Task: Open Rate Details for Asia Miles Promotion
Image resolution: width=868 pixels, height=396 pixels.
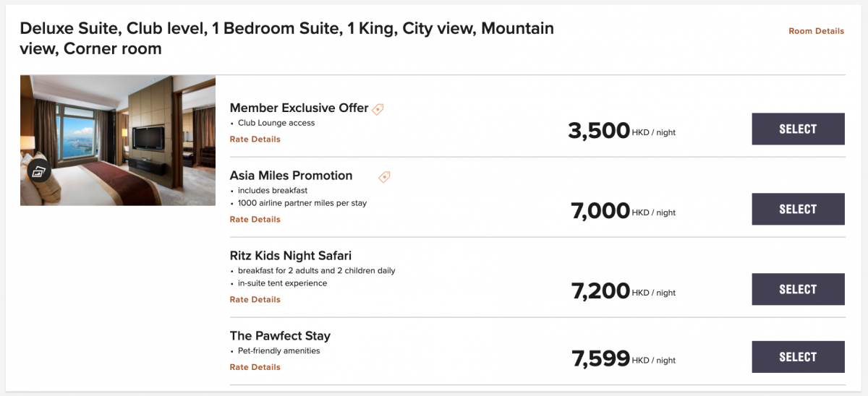Action: (255, 220)
